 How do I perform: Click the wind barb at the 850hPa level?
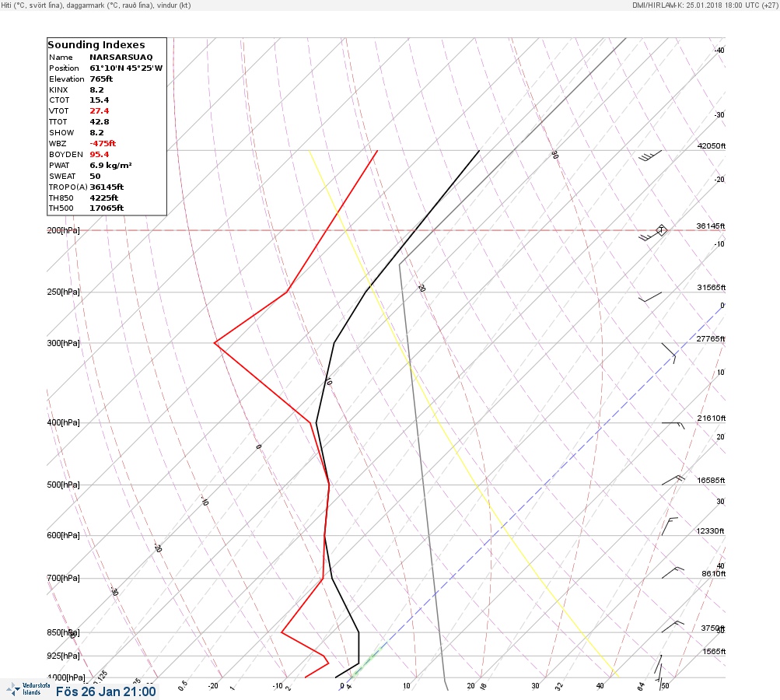(673, 626)
